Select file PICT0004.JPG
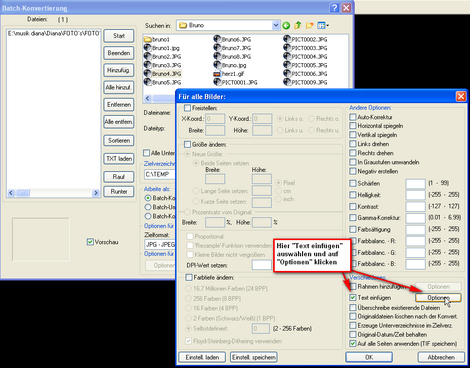470x368 pixels. (x=305, y=57)
